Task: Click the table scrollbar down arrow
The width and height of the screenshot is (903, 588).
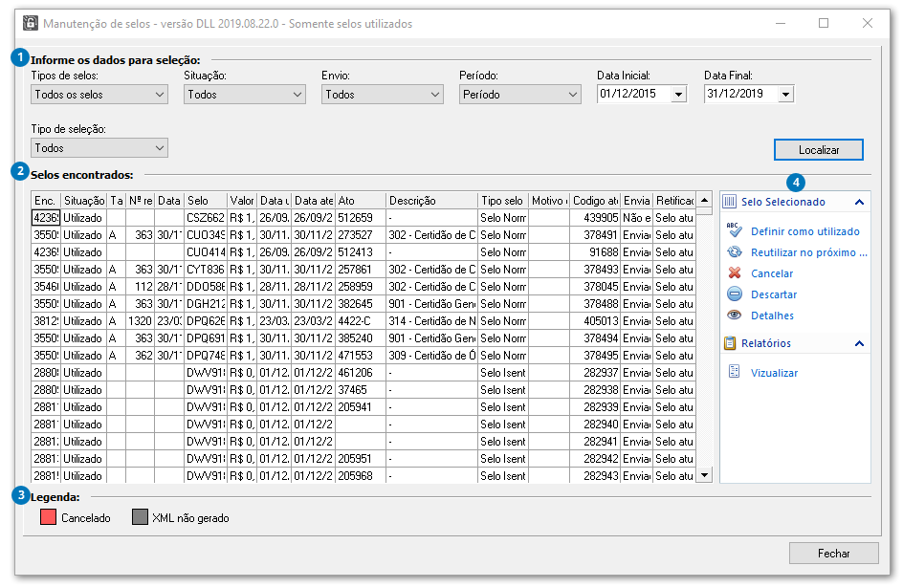Action: pos(704,475)
